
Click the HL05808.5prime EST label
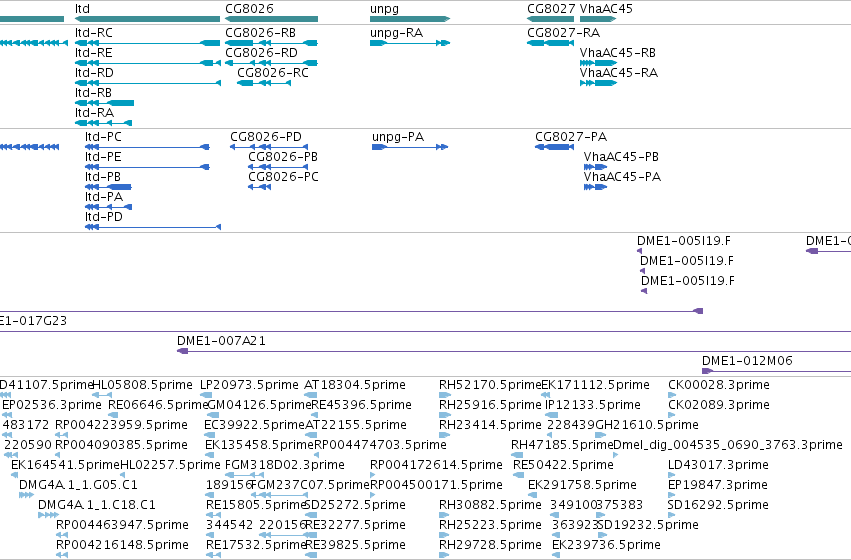click(143, 385)
